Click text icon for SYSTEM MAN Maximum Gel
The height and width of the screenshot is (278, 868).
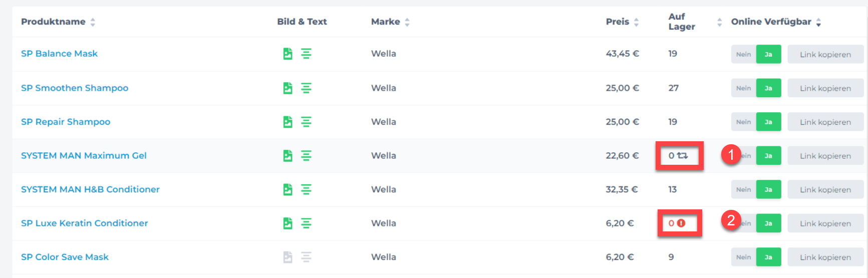pyautogui.click(x=306, y=156)
